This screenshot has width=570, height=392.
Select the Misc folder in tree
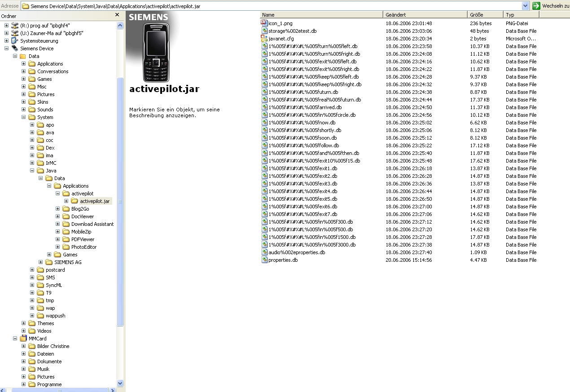[42, 87]
